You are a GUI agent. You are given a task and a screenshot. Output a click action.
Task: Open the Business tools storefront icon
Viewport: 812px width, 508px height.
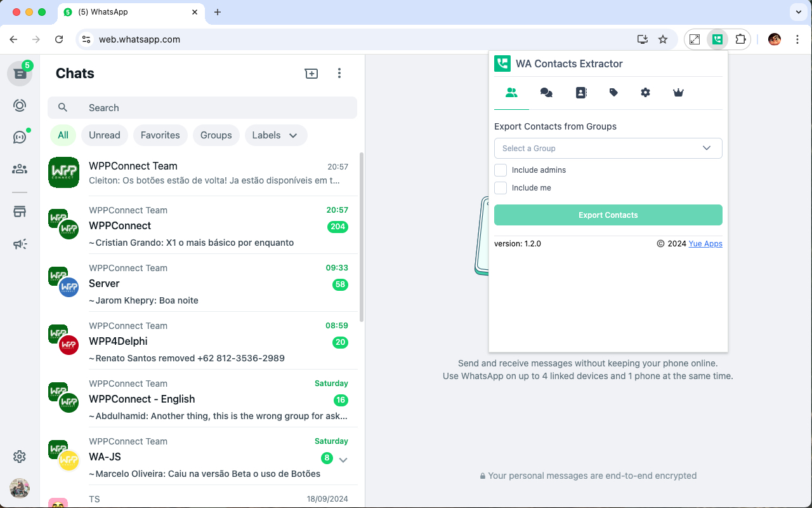tap(20, 212)
